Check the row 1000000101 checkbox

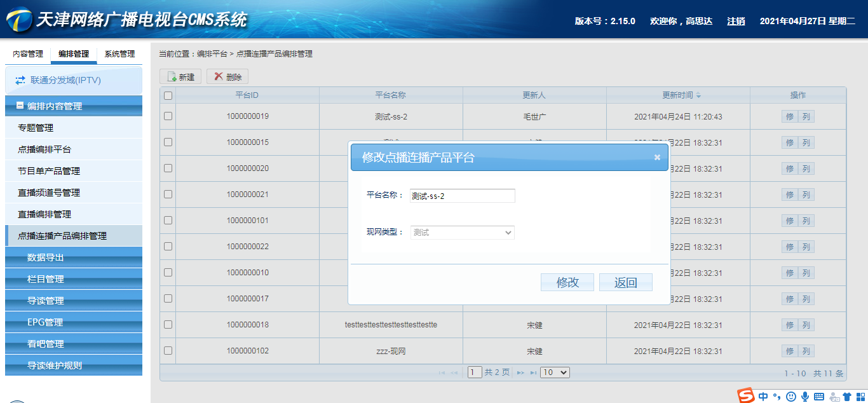[168, 221]
